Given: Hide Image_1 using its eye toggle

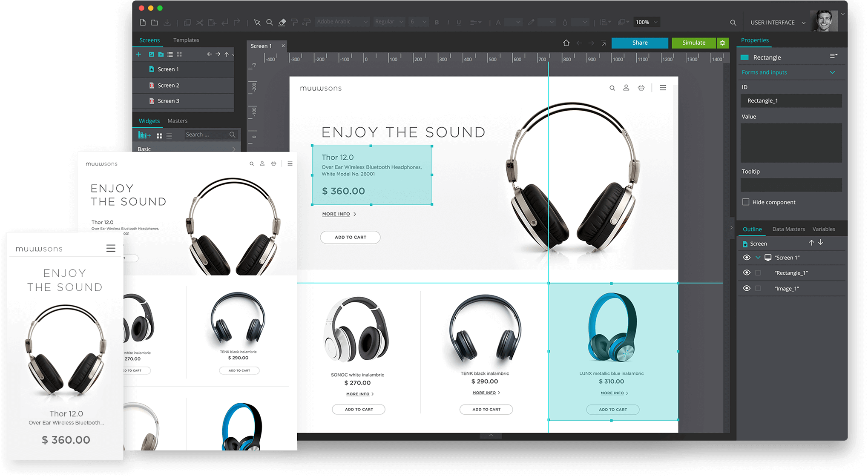Looking at the screenshot, I should (x=747, y=288).
